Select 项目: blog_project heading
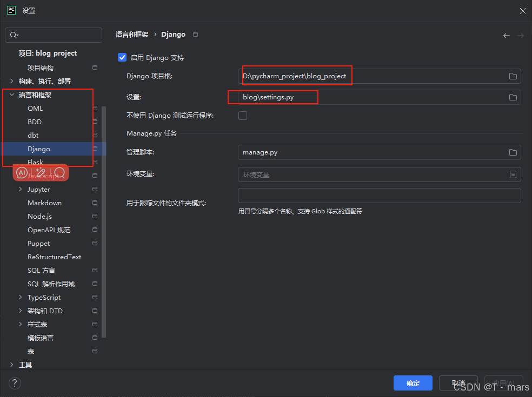 [48, 53]
